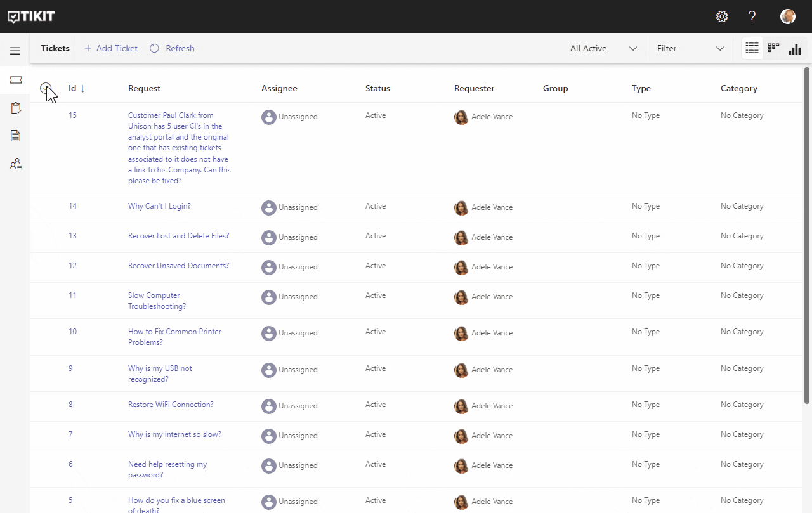Open the Tickets title tab
The width and height of the screenshot is (812, 513).
(x=55, y=48)
